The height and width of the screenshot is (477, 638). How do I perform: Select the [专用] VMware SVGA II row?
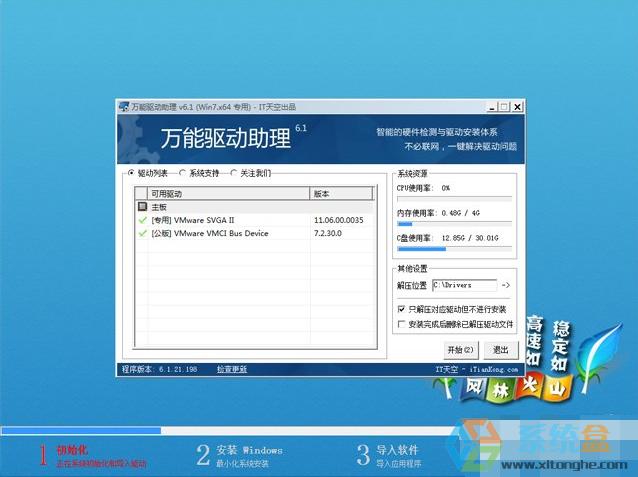[x=256, y=220]
